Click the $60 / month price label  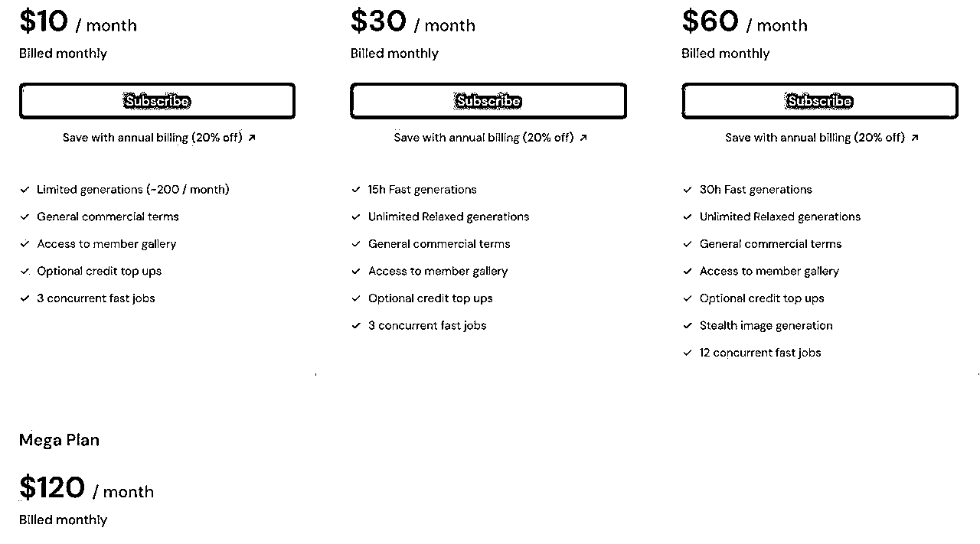745,21
